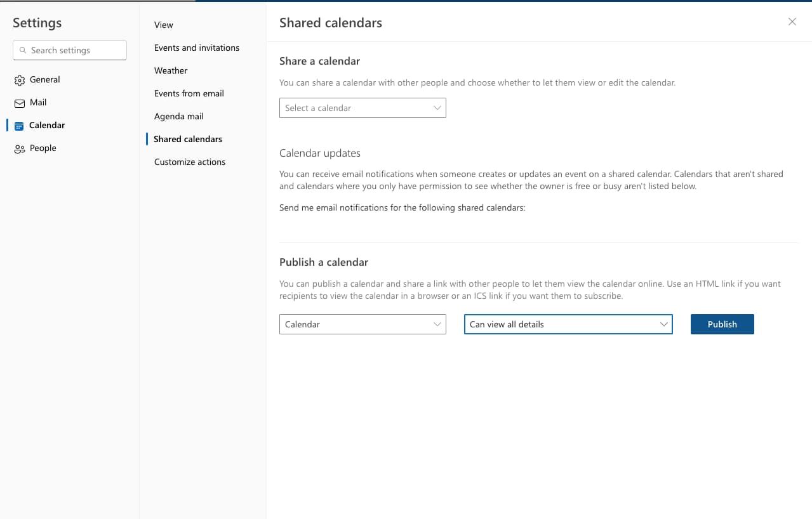
Task: Close the Shared calendars settings panel
Action: tap(792, 22)
